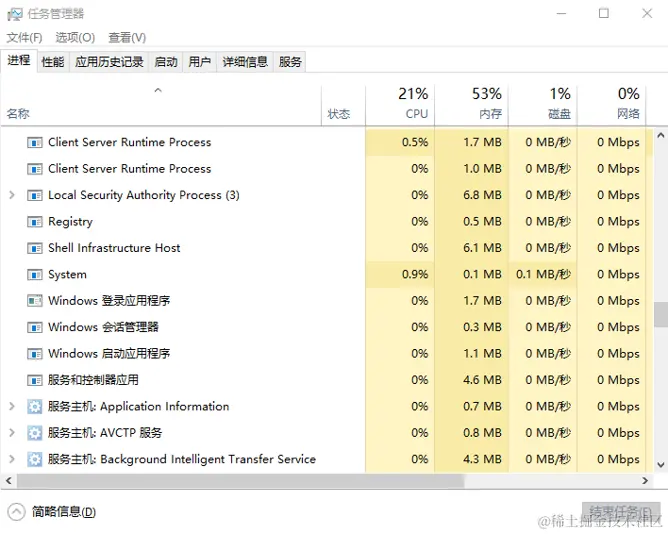Switch to the 服务 tab
This screenshot has height=534, width=668.
290,62
